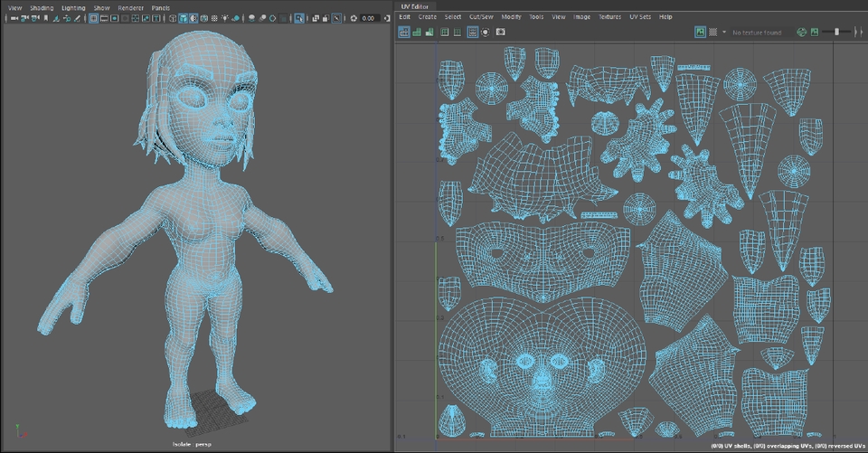Open the Cut/Sew menu in UV Editor

click(x=480, y=17)
